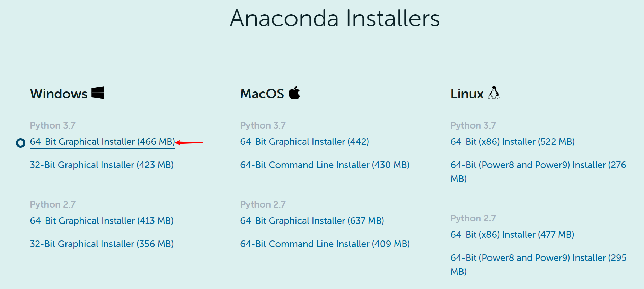Download Linux 64-Bit (x86) Installer (522 MB)
Image resolution: width=644 pixels, height=289 pixels.
513,142
